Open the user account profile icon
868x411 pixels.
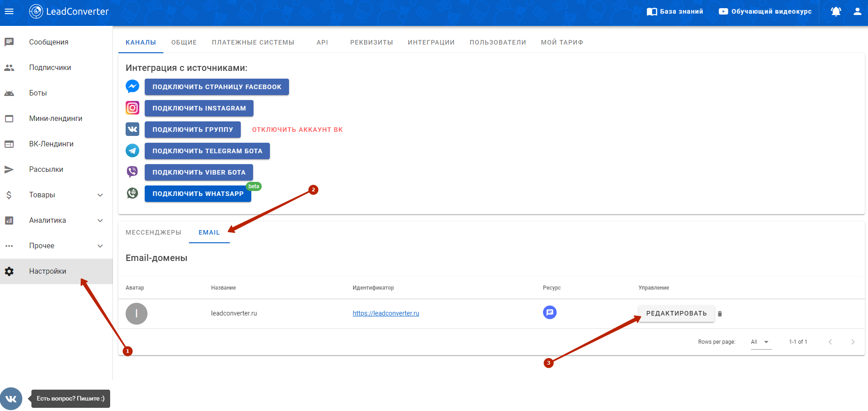click(857, 11)
